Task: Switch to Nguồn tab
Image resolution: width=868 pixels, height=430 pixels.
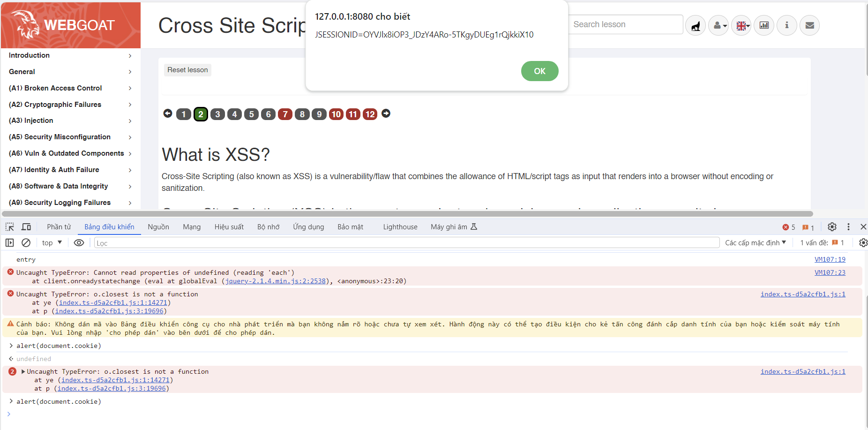Action: 158,227
